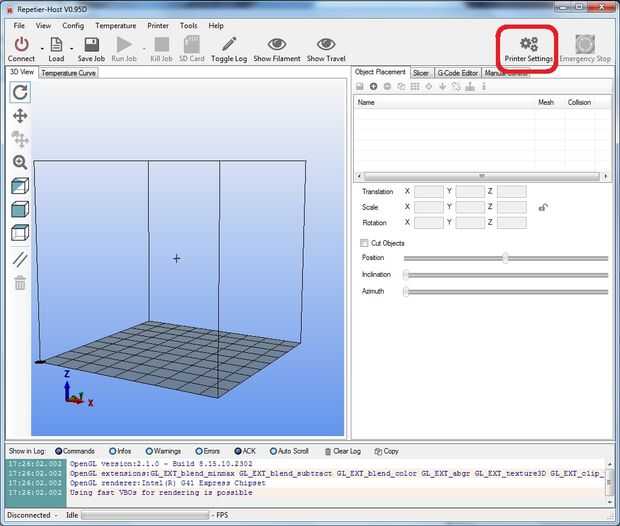
Task: Click the object list horizontal scrollbar
Action: click(482, 176)
